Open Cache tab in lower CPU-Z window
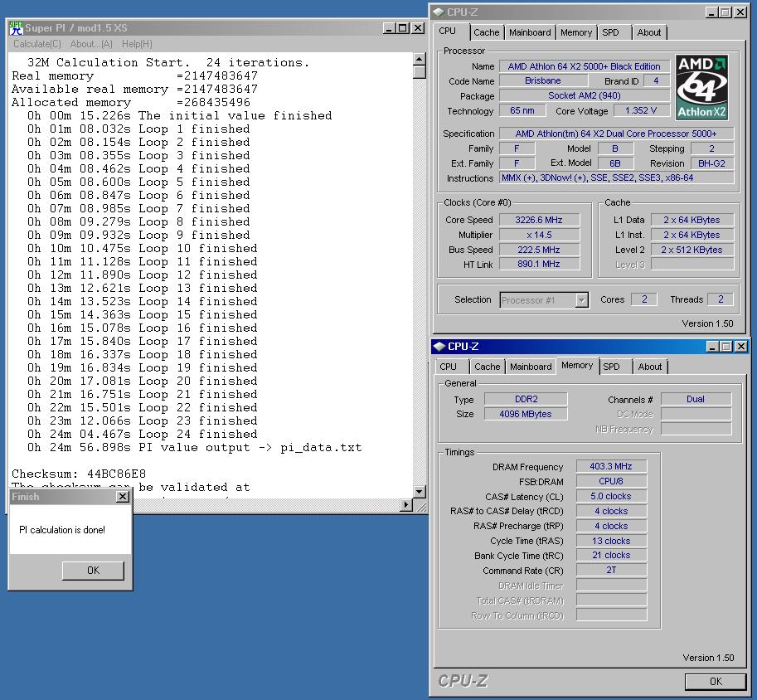The image size is (757, 700). click(488, 367)
